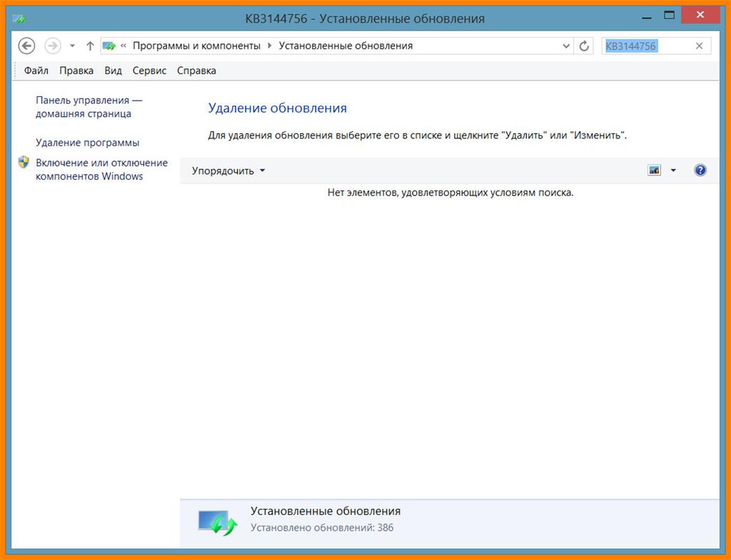Image resolution: width=731 pixels, height=560 pixels.
Task: Clear the search box with X
Action: tap(699, 46)
